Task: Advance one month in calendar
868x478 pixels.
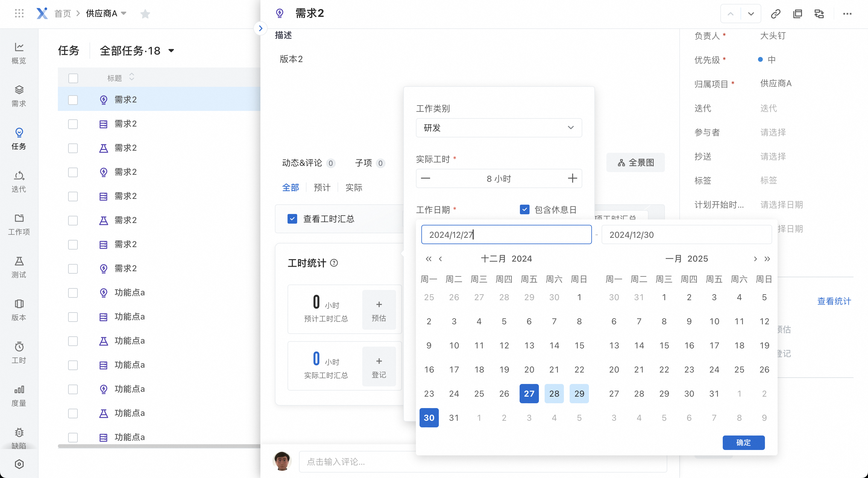Action: click(x=756, y=259)
